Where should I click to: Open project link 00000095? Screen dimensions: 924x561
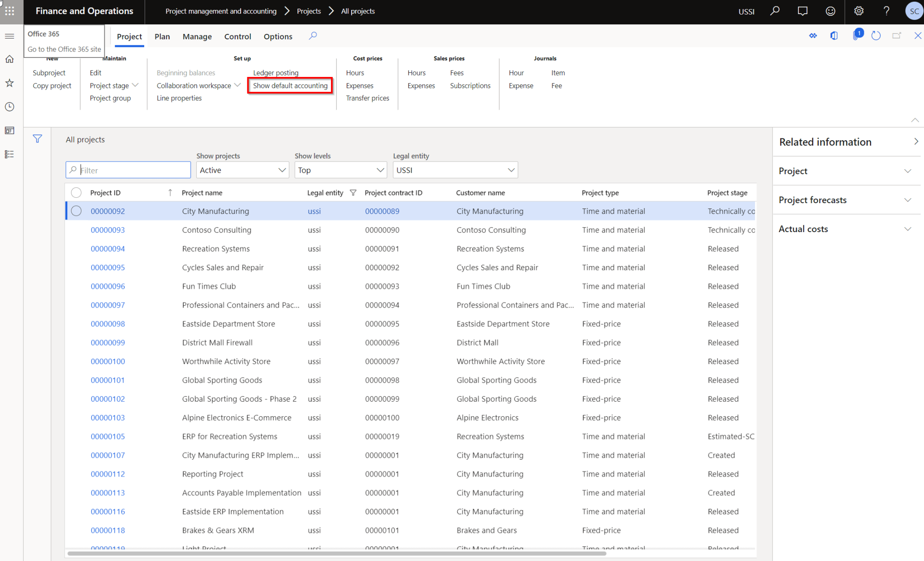[108, 267]
